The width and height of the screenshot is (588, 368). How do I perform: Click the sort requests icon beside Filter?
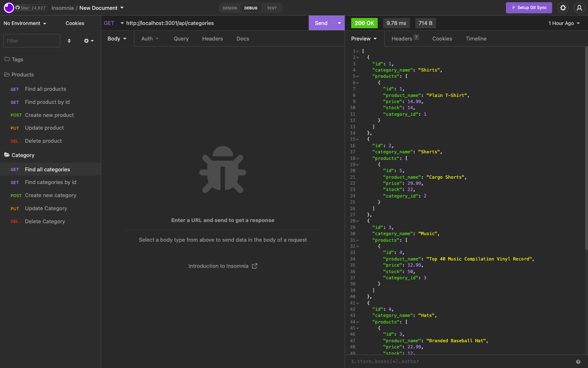[x=69, y=40]
